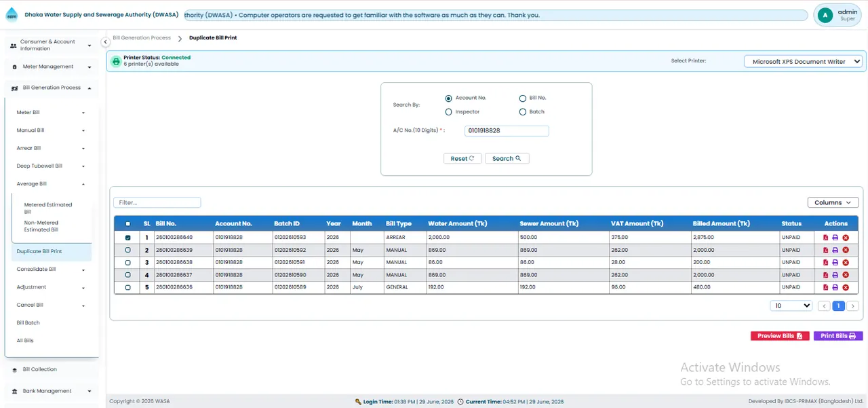Viewport: 868px width, 408px height.
Task: Collapse the Bill Generation Process menu
Action: pyautogui.click(x=52, y=88)
